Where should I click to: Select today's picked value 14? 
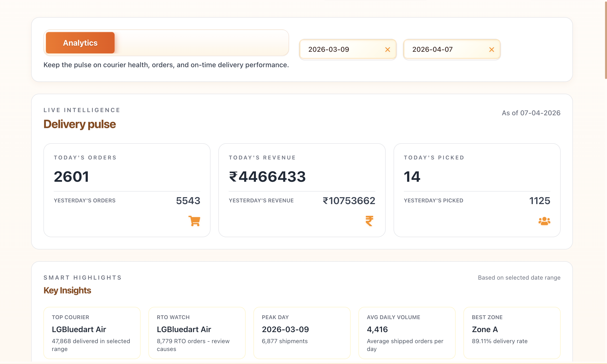click(412, 177)
